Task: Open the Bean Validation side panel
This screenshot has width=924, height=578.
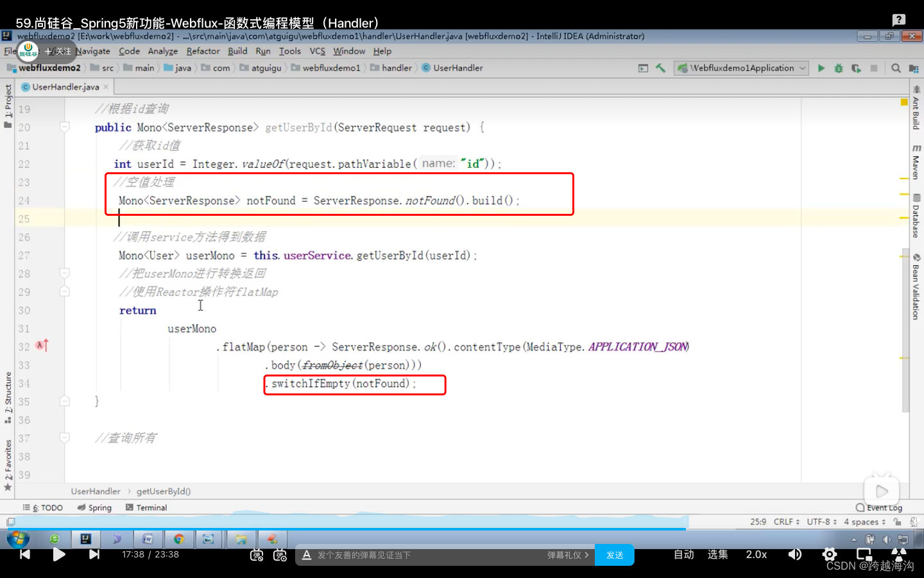Action: 916,286
